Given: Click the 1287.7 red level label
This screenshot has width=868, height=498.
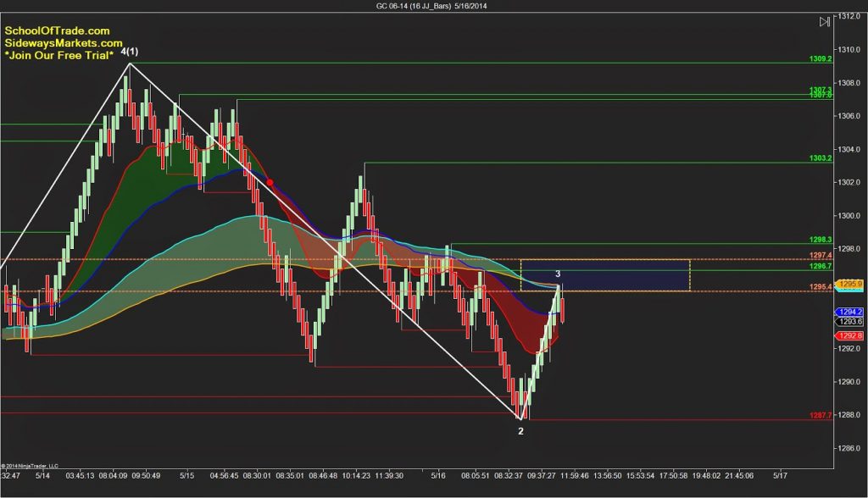Looking at the screenshot, I should pos(821,415).
